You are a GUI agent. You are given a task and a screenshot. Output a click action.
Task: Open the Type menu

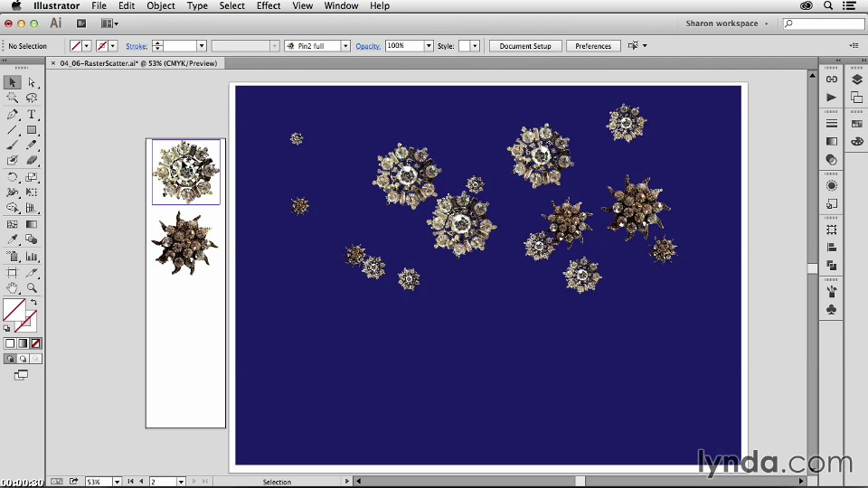[x=197, y=5]
